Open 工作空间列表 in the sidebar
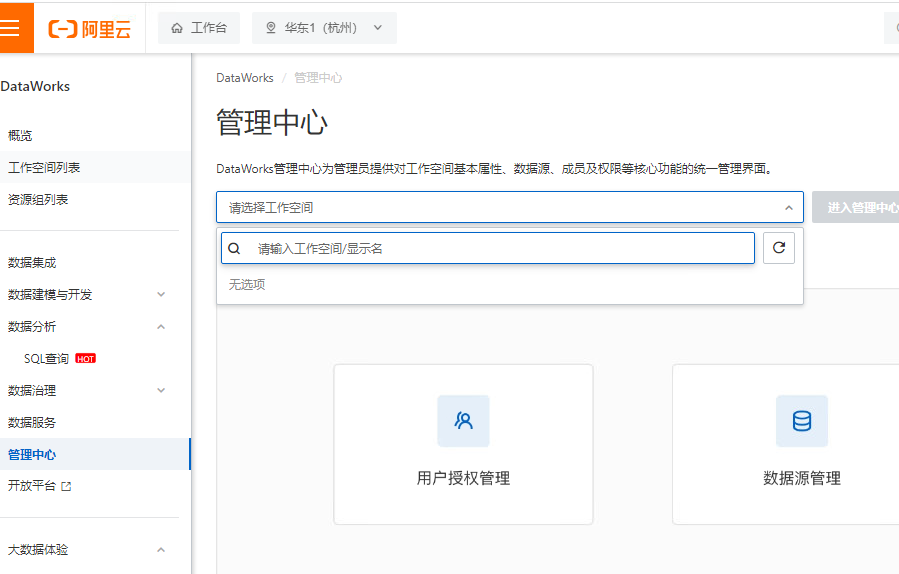 click(44, 167)
